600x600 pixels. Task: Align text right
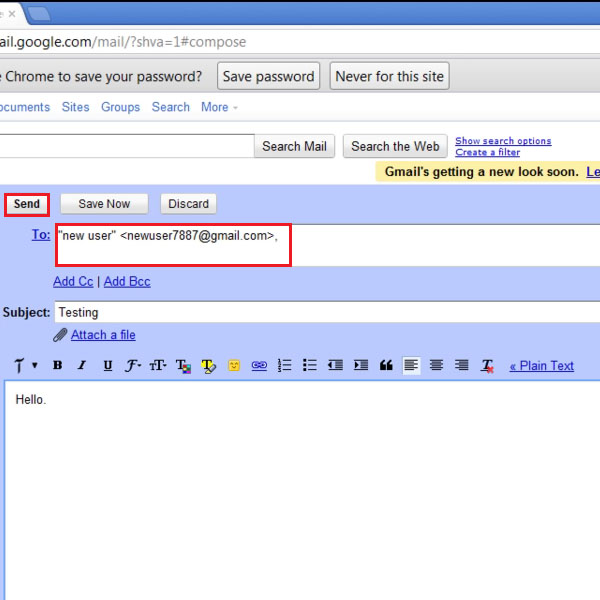[461, 365]
